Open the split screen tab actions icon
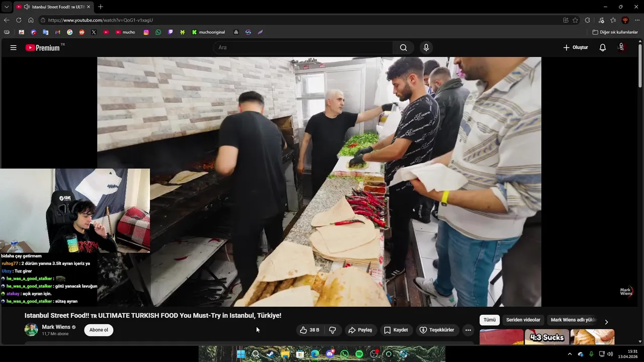 (566, 20)
